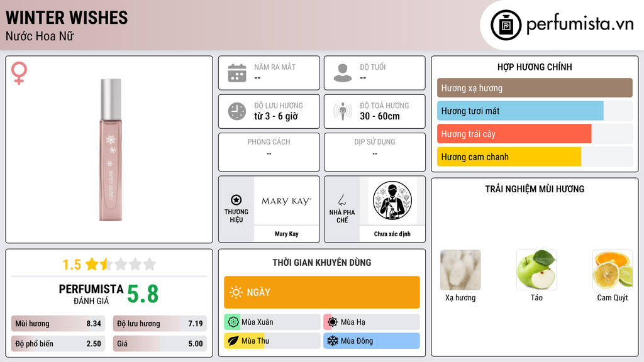Select the Xạ hương musk note image

point(460,270)
